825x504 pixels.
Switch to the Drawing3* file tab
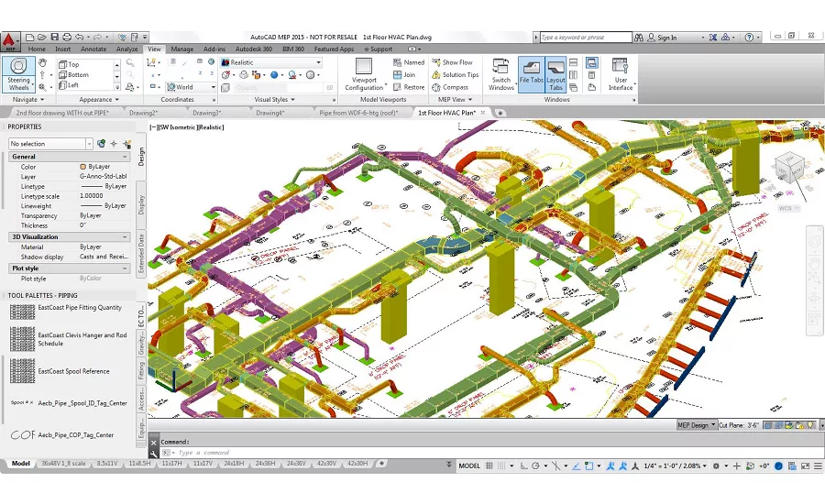point(207,113)
